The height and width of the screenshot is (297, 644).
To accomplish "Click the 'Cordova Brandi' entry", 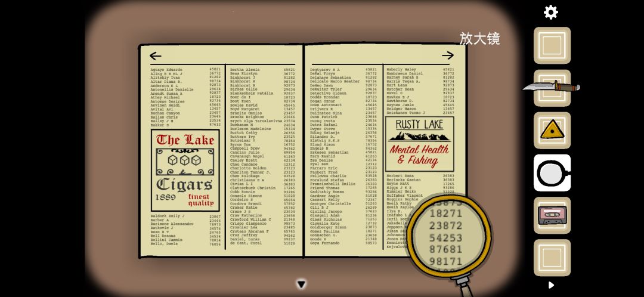I will (246, 204).
